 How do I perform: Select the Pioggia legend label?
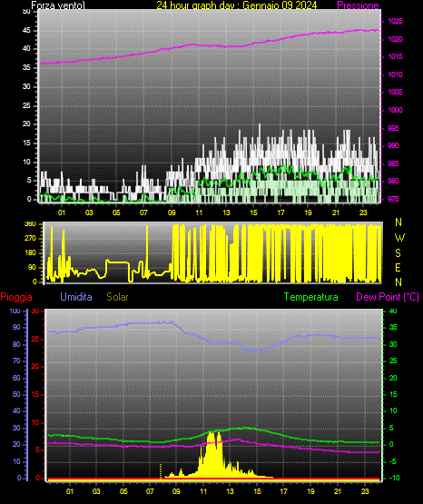tap(16, 297)
